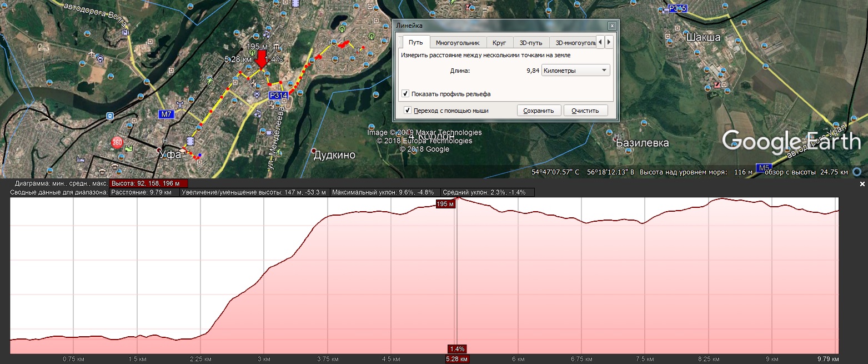The image size is (868, 364).
Task: Click the M7 highway shield marker
Action: tap(166, 114)
